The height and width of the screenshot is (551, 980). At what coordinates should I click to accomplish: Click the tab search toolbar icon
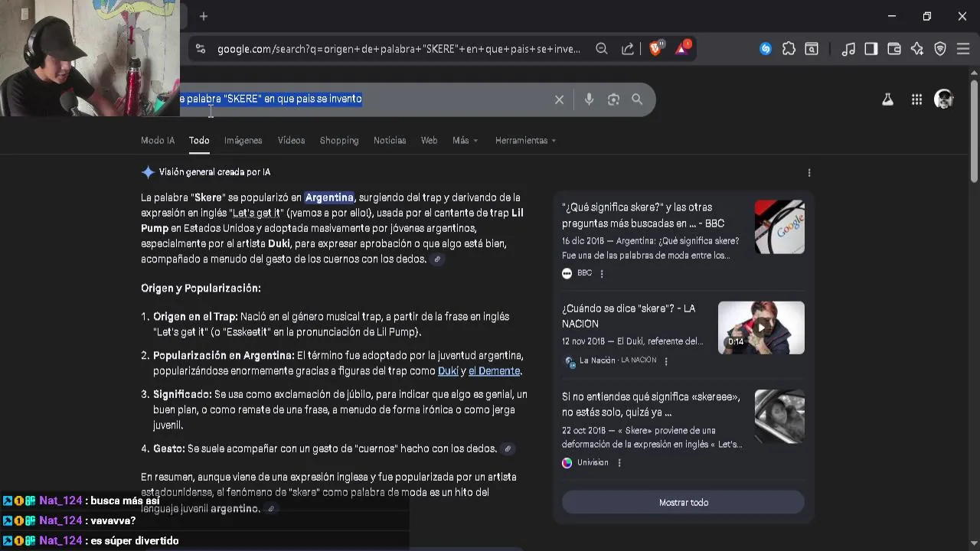[812, 49]
